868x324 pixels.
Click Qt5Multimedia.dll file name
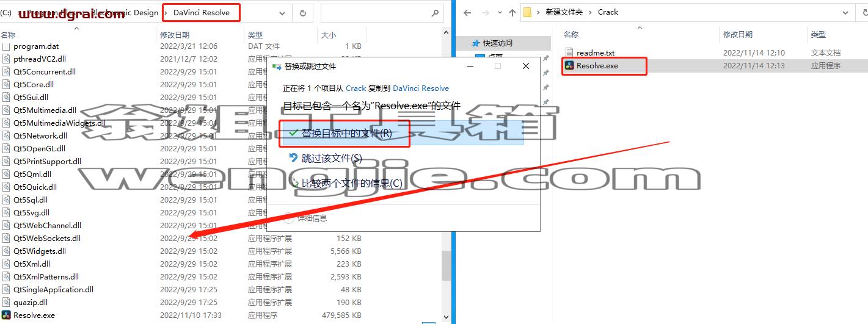(45, 110)
